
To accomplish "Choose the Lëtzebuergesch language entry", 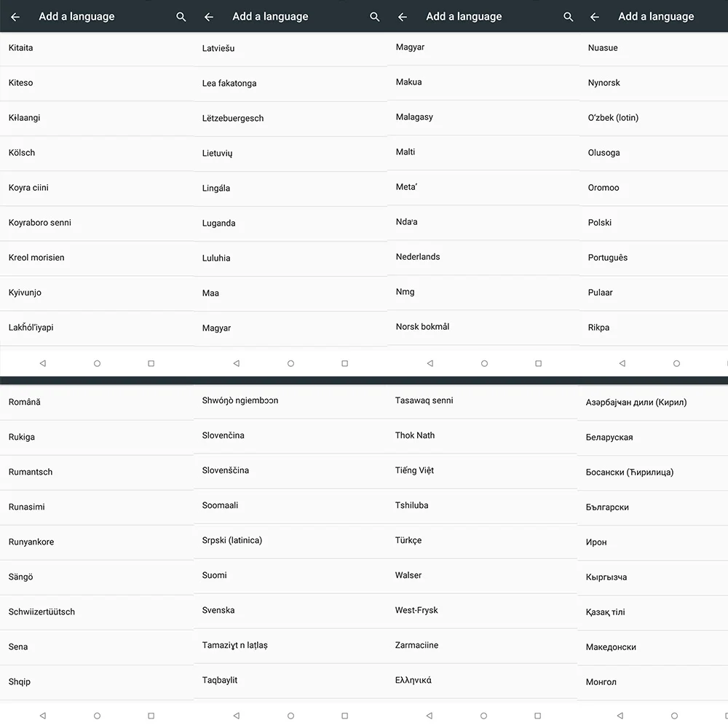I will pos(290,119).
